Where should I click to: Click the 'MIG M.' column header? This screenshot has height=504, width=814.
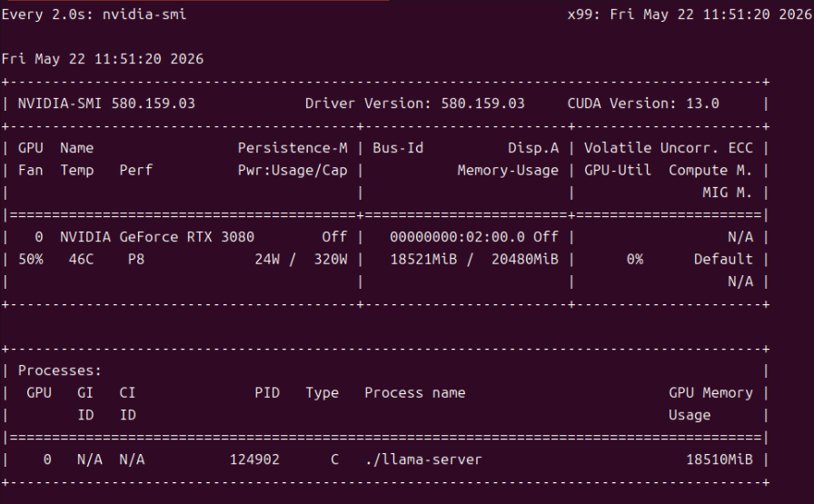[x=728, y=193]
